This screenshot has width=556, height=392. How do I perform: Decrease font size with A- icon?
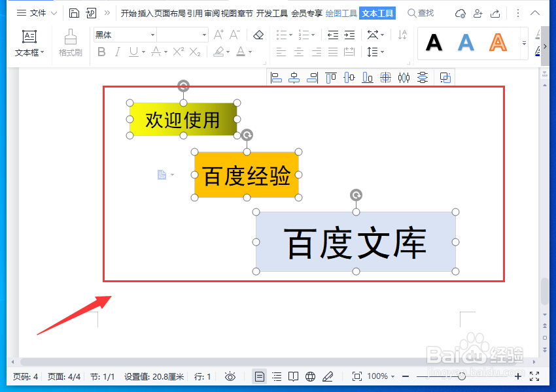(234, 35)
